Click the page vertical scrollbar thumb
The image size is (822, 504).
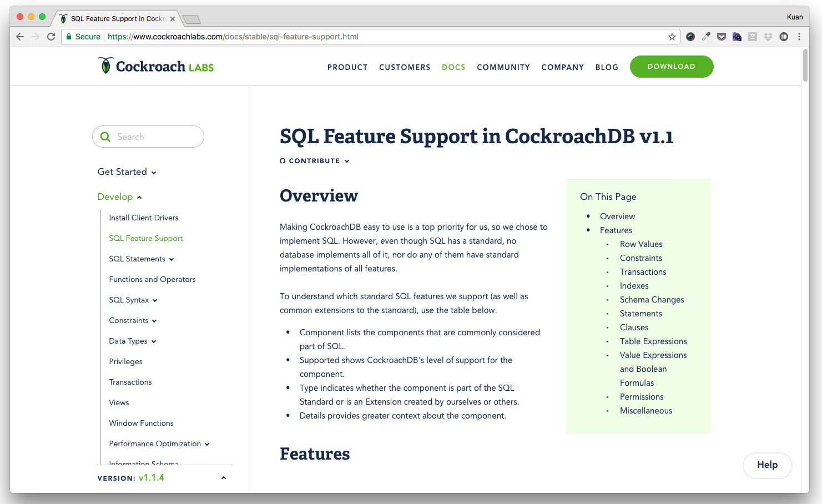pos(805,65)
